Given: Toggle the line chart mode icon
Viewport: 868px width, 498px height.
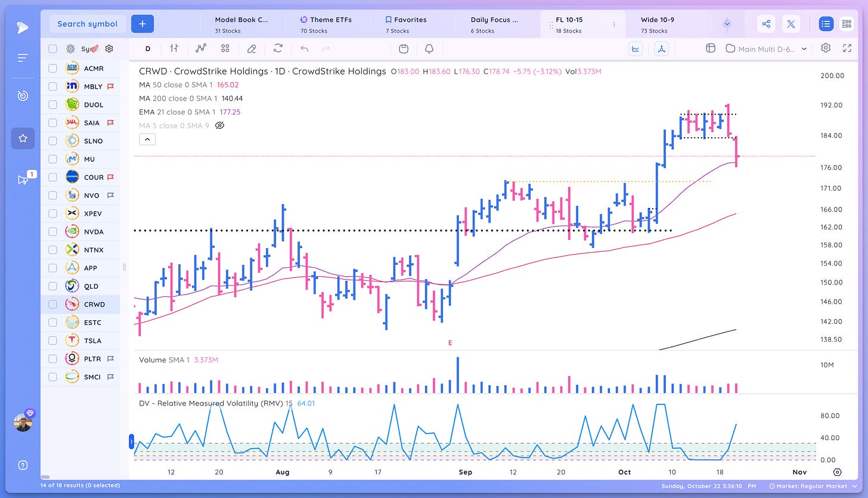Looking at the screenshot, I should pos(635,48).
